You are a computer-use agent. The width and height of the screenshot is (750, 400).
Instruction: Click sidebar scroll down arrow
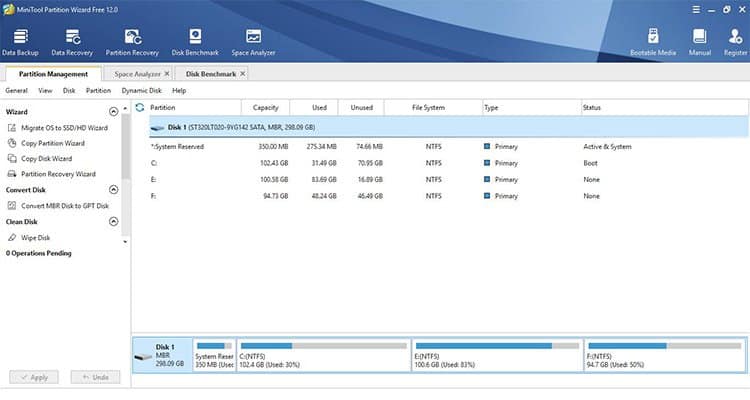(125, 242)
